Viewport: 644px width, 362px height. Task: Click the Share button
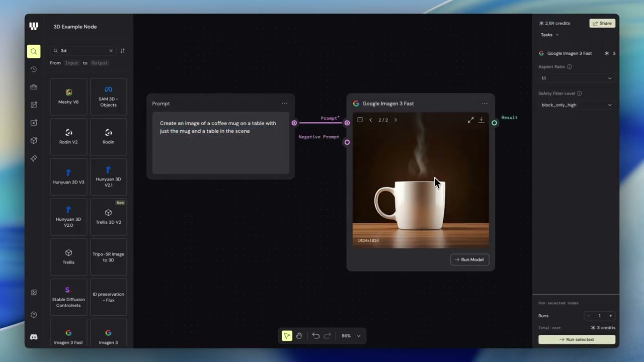coord(602,23)
